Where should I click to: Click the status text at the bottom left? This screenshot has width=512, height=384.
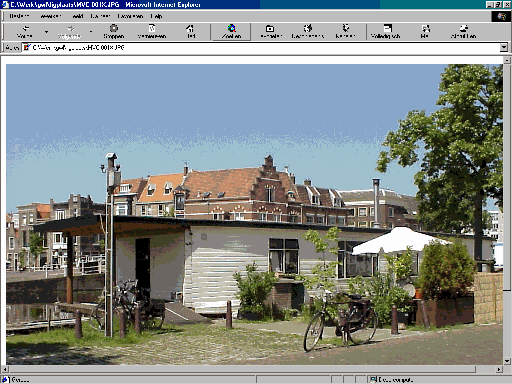[20, 380]
